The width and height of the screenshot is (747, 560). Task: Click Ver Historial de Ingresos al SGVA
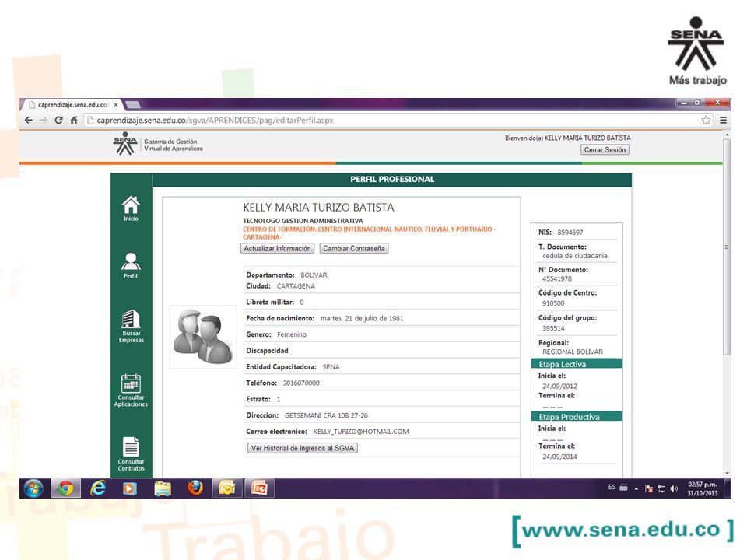point(303,448)
